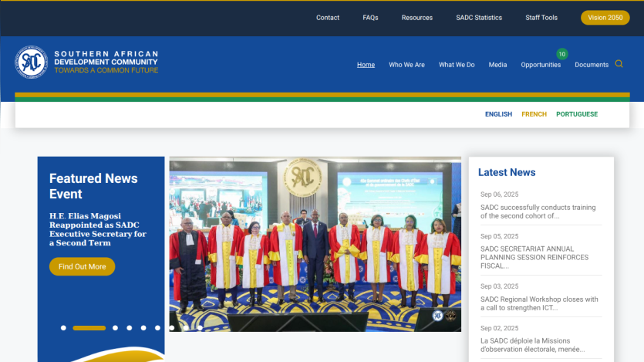The width and height of the screenshot is (644, 362).
Task: Open the Opportunities menu
Action: point(541,65)
